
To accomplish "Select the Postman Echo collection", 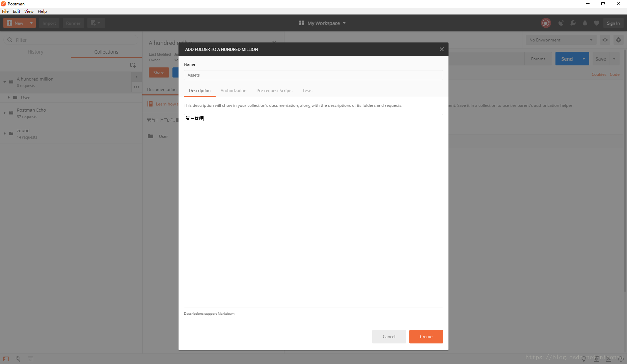I will pos(71,113).
